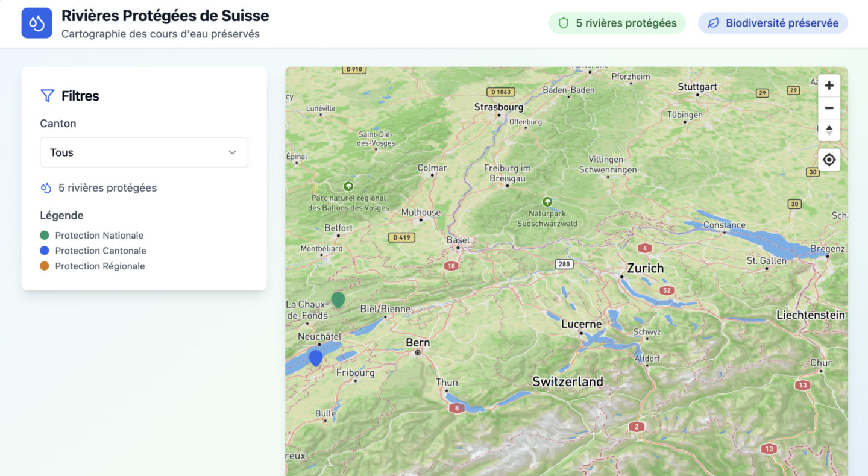The width and height of the screenshot is (868, 476).
Task: Click the 280 road shield near Basel
Action: point(564,264)
